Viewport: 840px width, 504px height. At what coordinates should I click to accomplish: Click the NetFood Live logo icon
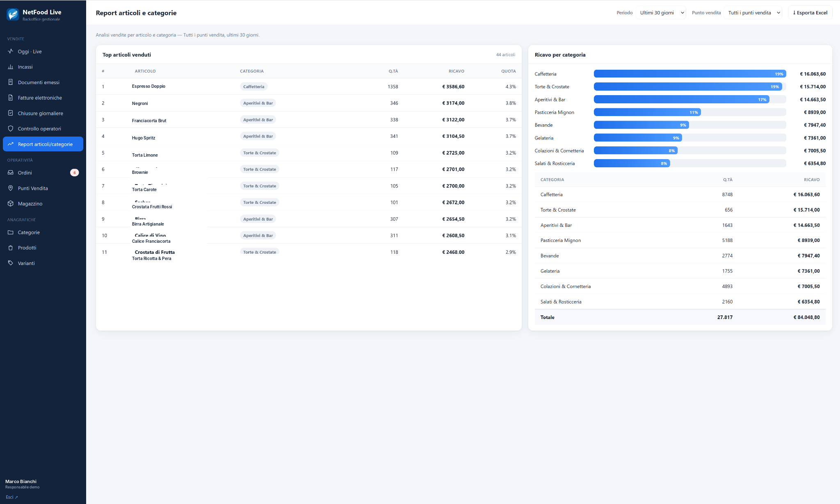(13, 15)
